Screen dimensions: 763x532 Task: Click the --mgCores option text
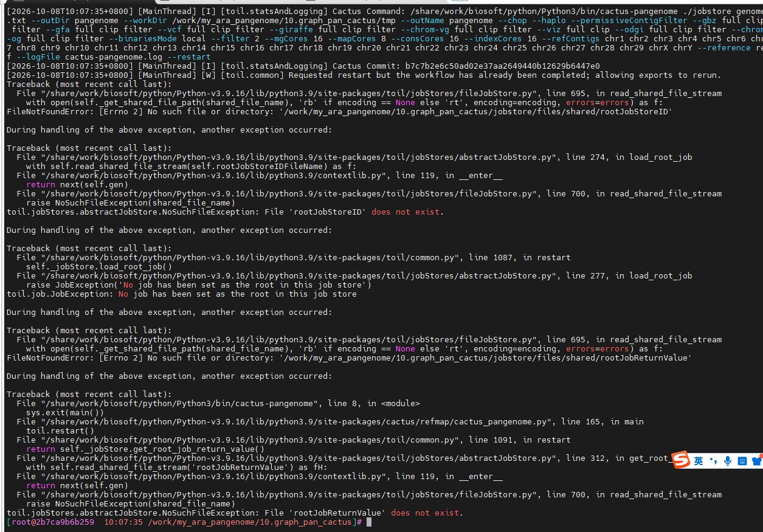tap(286, 39)
